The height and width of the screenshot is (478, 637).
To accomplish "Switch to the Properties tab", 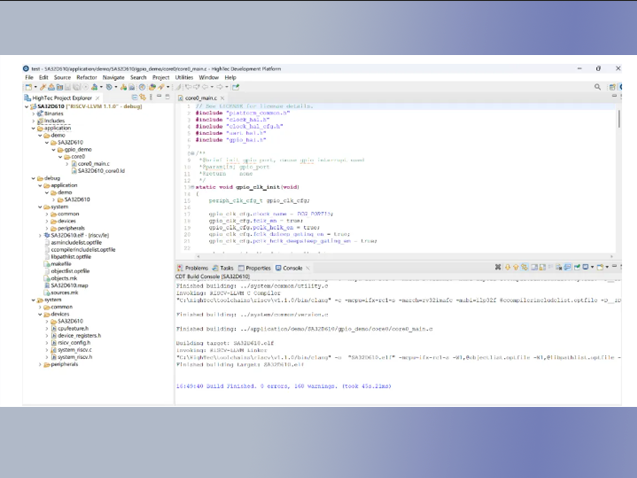I will [255, 268].
